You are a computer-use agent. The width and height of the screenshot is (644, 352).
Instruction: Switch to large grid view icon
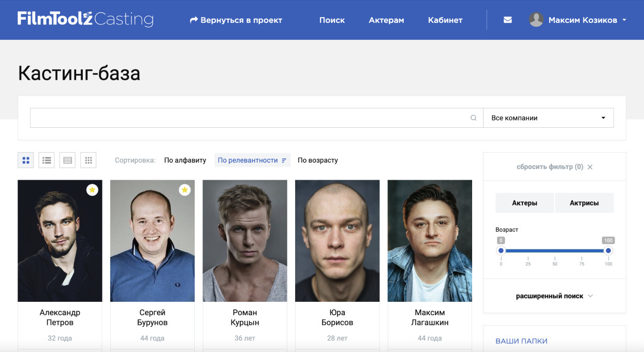click(x=26, y=160)
